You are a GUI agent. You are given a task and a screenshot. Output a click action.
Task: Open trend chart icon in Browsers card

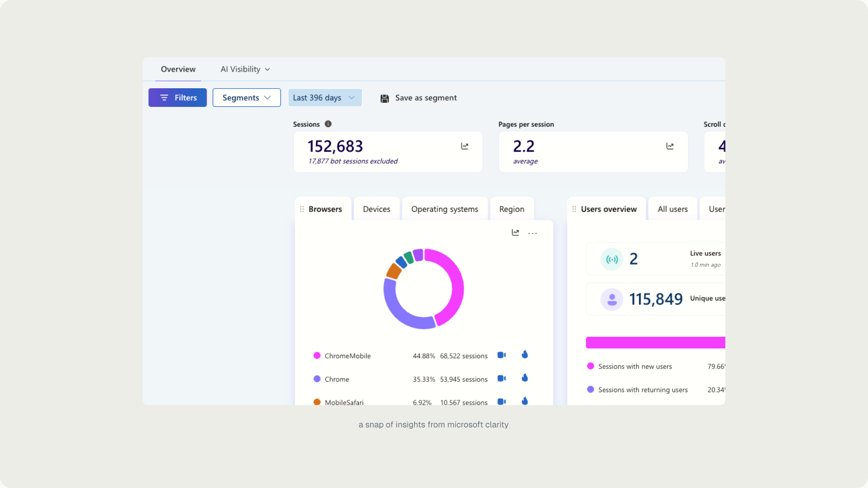515,232
